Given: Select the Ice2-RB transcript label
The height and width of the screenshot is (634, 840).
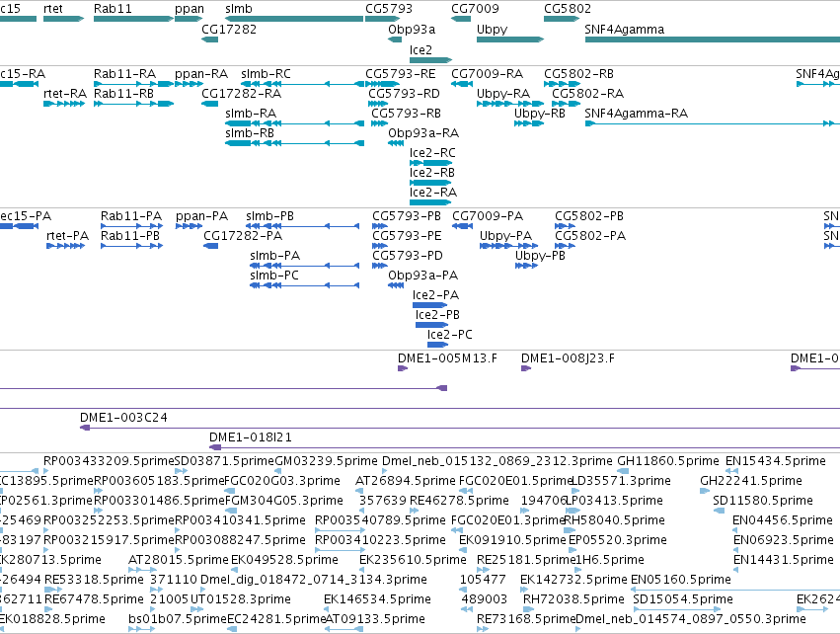Looking at the screenshot, I should coord(431,173).
